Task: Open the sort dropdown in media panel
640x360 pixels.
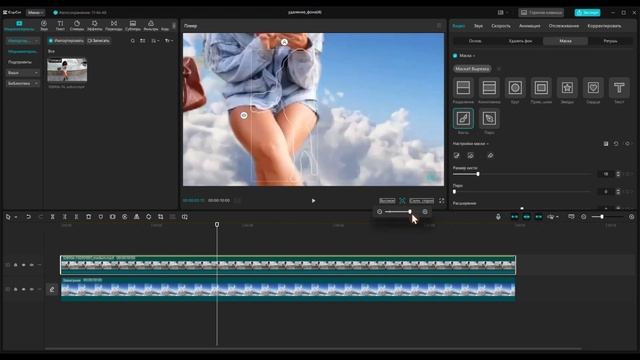Action: [x=155, y=41]
